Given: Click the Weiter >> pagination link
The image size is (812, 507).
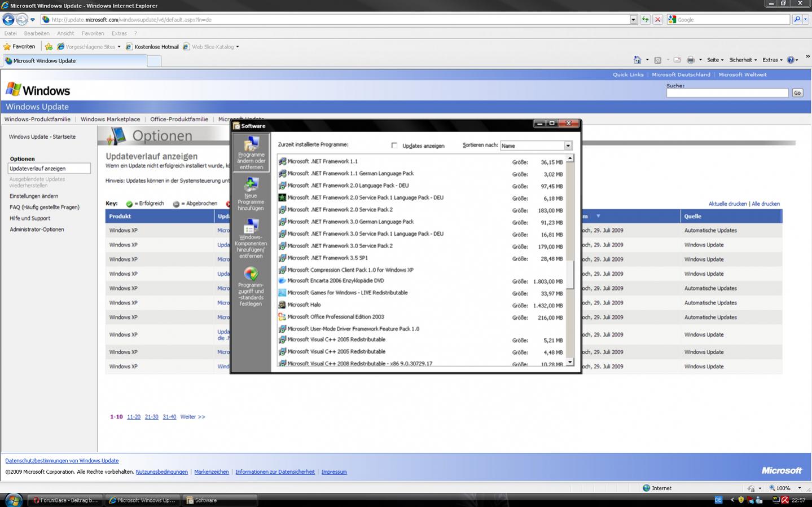Looking at the screenshot, I should [192, 417].
